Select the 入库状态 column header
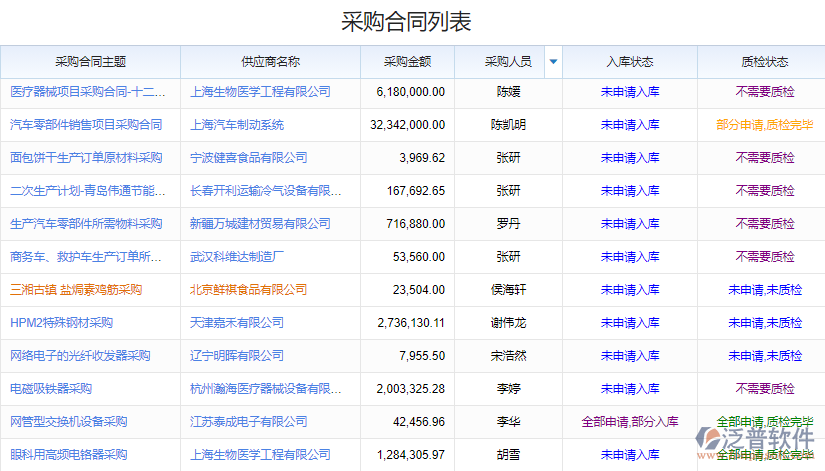 [629, 62]
